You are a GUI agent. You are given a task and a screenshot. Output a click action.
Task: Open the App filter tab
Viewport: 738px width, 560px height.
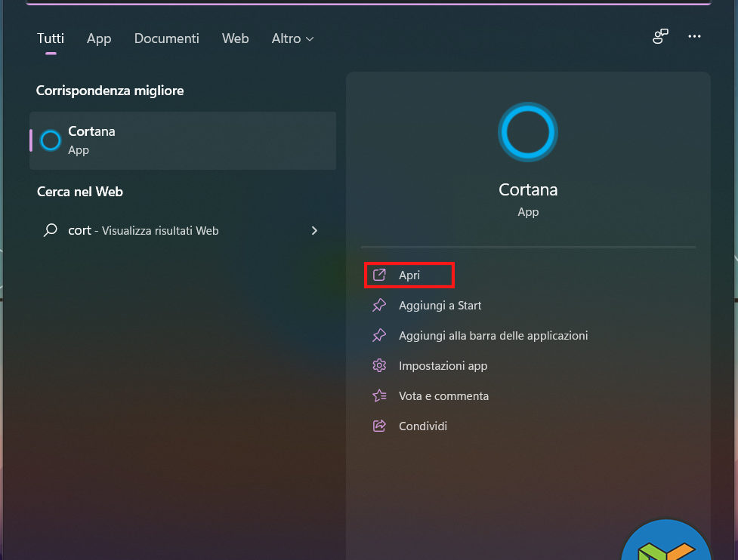click(99, 38)
